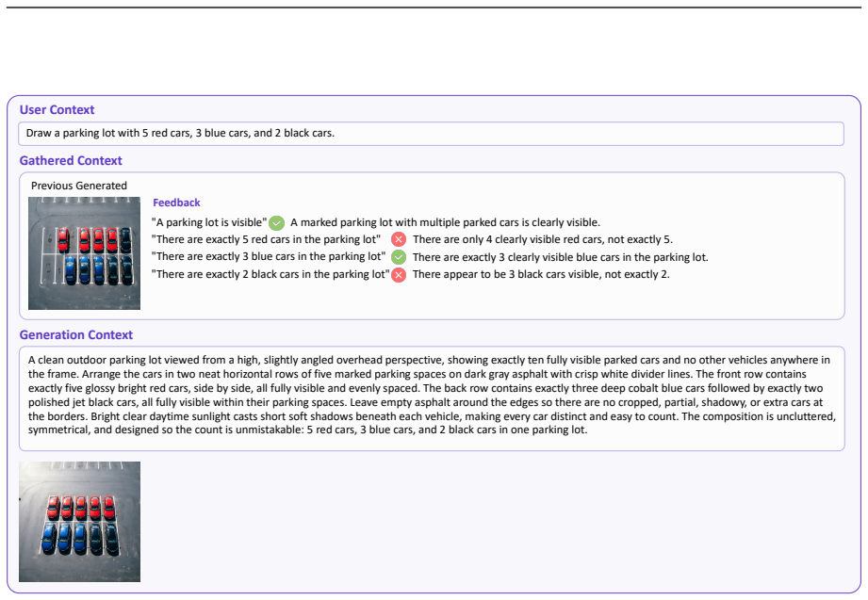This screenshot has height=600, width=868.
Task: Click the red X beside 5 red cars
Action: click(x=399, y=239)
